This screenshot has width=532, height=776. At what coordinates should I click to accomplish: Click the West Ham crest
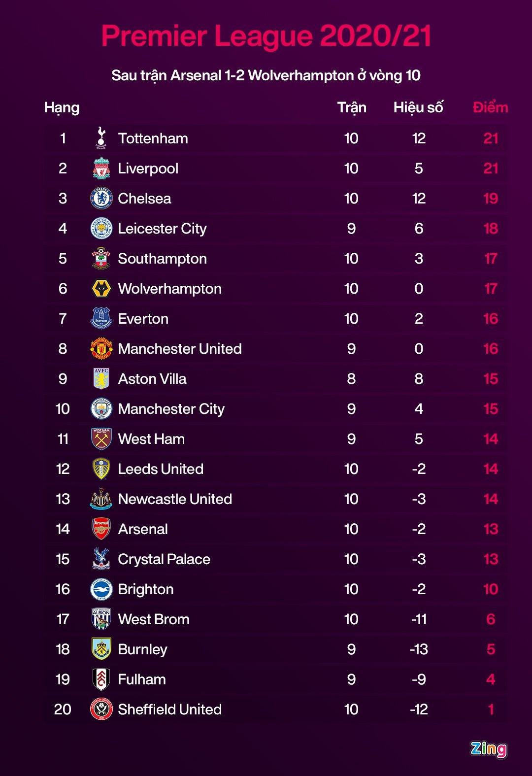pyautogui.click(x=101, y=439)
